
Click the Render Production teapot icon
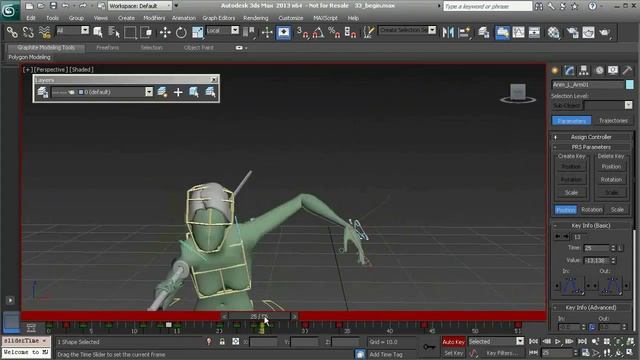click(604, 32)
